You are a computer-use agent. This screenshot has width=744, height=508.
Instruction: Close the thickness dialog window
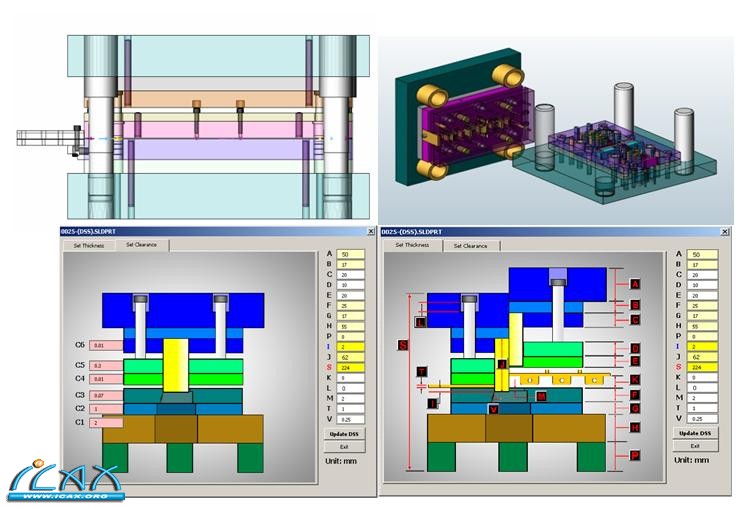point(725,231)
